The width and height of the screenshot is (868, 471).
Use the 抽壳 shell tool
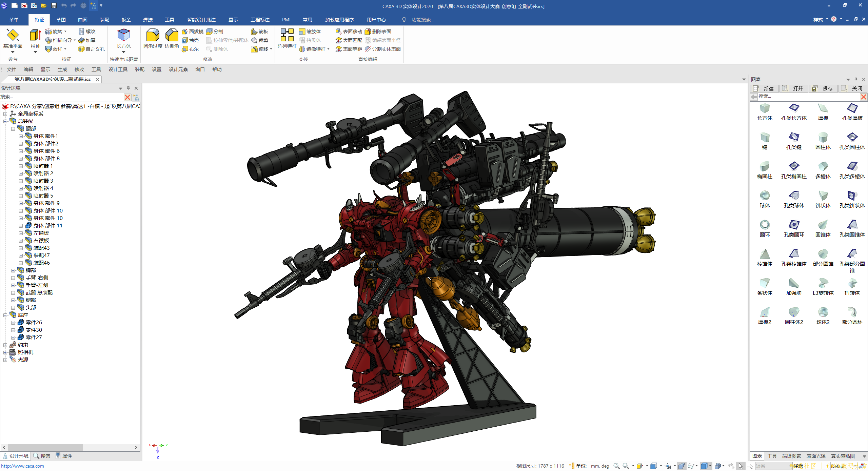point(190,40)
